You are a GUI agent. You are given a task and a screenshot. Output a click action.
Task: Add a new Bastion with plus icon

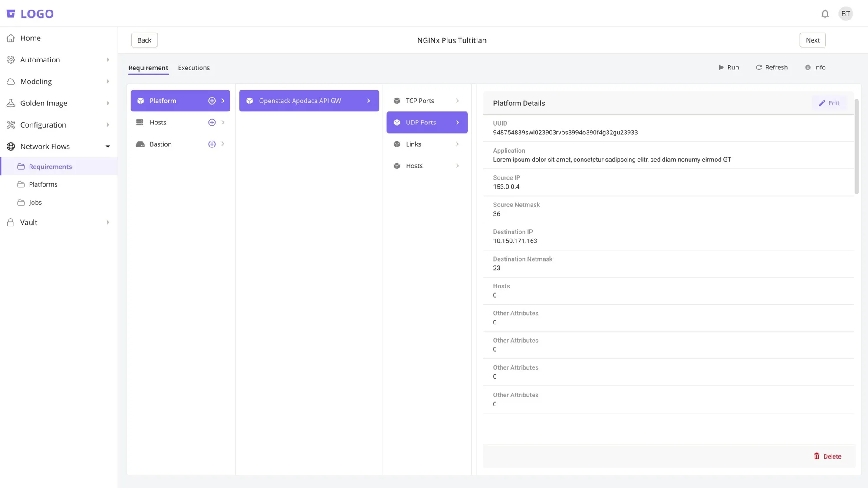(212, 144)
